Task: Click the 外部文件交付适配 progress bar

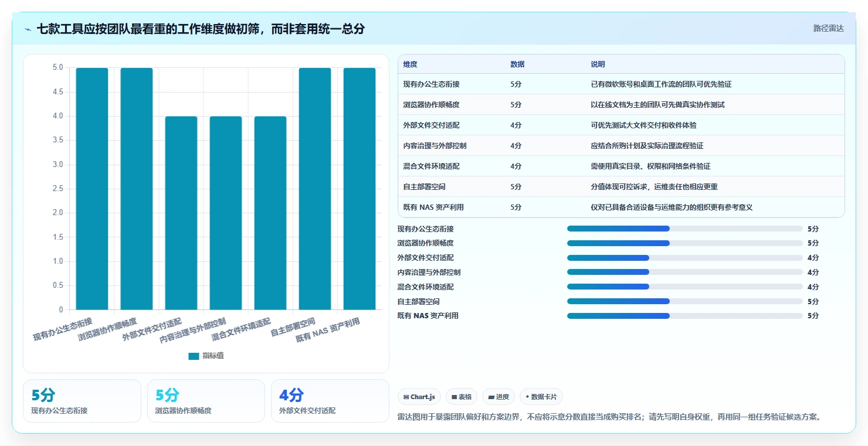Action: coord(684,258)
